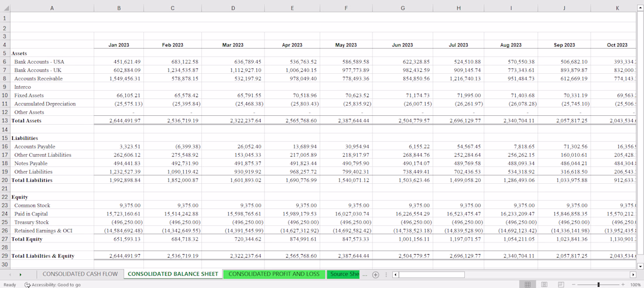Select row 20 header
Viewport: 644px width, 288px height.
5,180
